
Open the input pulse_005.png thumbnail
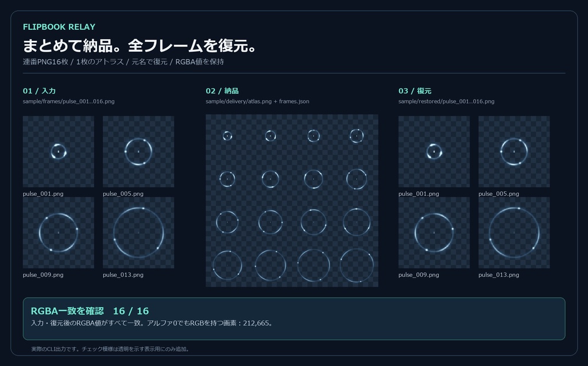click(x=138, y=152)
